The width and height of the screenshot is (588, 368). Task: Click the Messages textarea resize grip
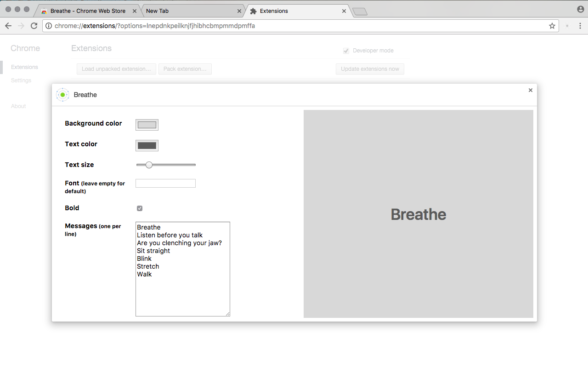point(227,314)
